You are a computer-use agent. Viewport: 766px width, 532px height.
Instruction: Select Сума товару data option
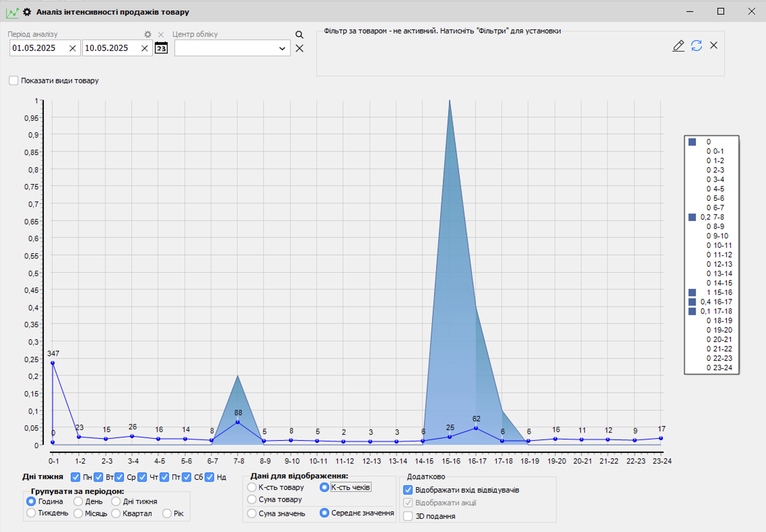click(252, 499)
